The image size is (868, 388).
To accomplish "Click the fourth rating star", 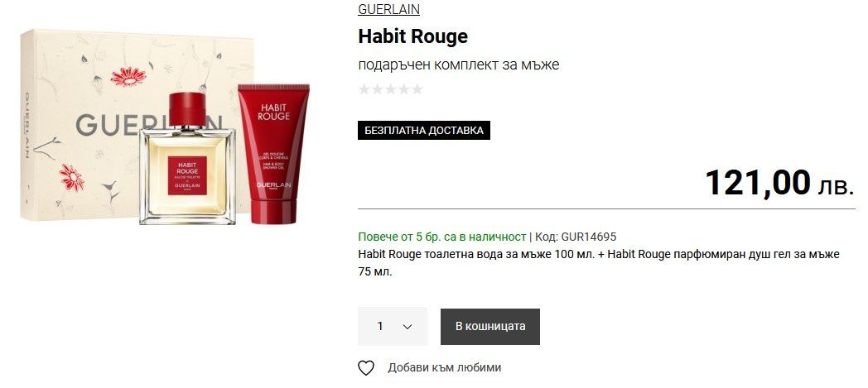I will coord(403,89).
